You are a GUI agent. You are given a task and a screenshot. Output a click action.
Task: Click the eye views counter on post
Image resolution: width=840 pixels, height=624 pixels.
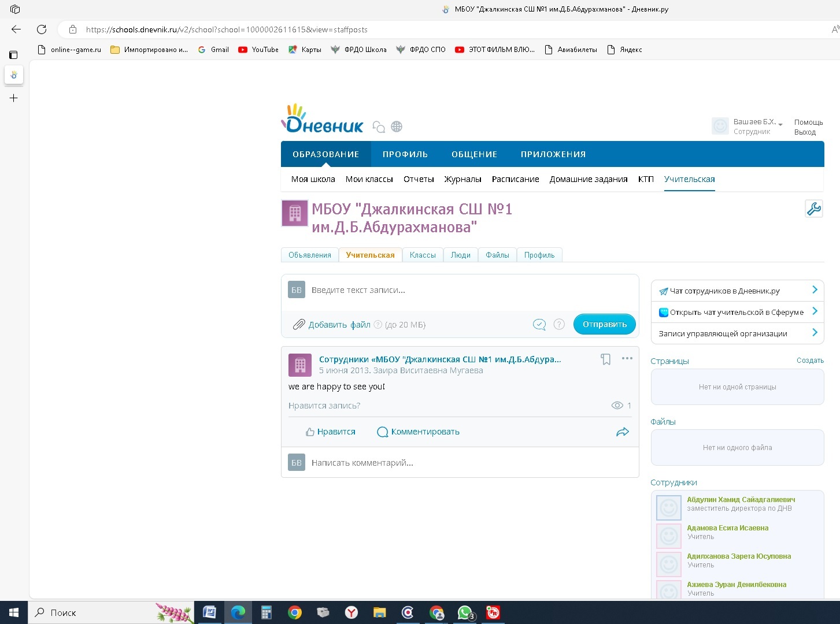(617, 406)
